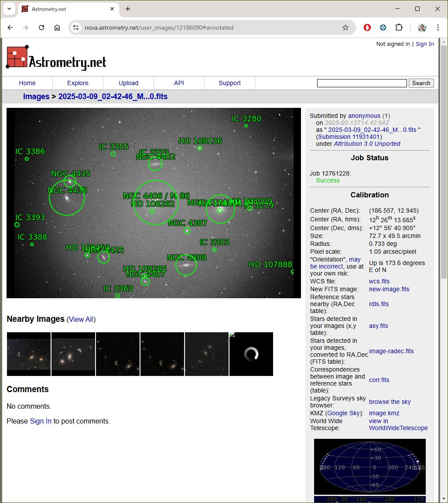This screenshot has width=448, height=503.
Task: Open the browser extensions puzzle icon
Action: [x=399, y=28]
